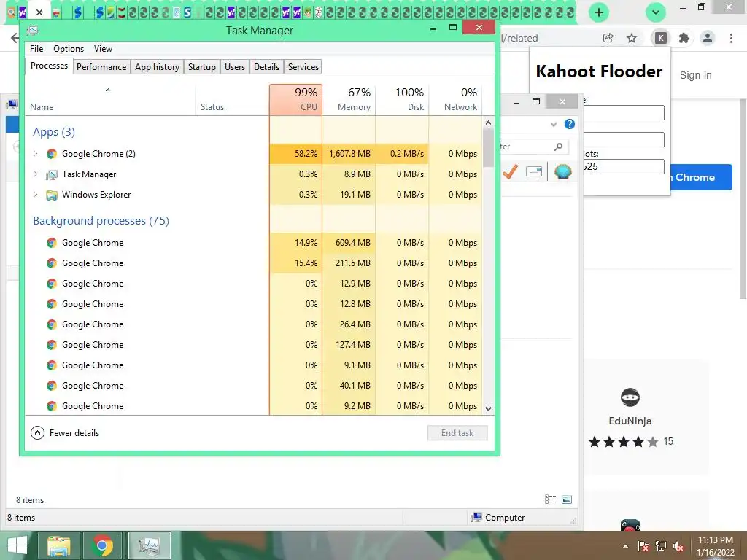
Task: Select Google Chrome process using 211.5 MB
Action: (x=253, y=263)
